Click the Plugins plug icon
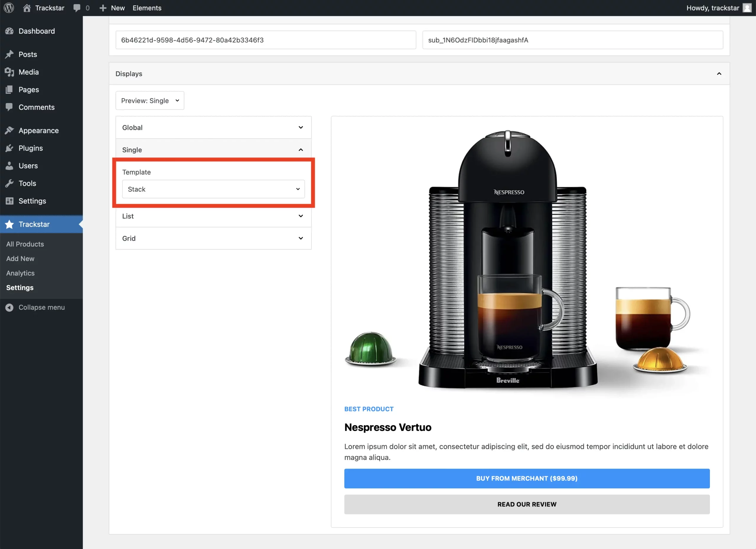 (9, 148)
